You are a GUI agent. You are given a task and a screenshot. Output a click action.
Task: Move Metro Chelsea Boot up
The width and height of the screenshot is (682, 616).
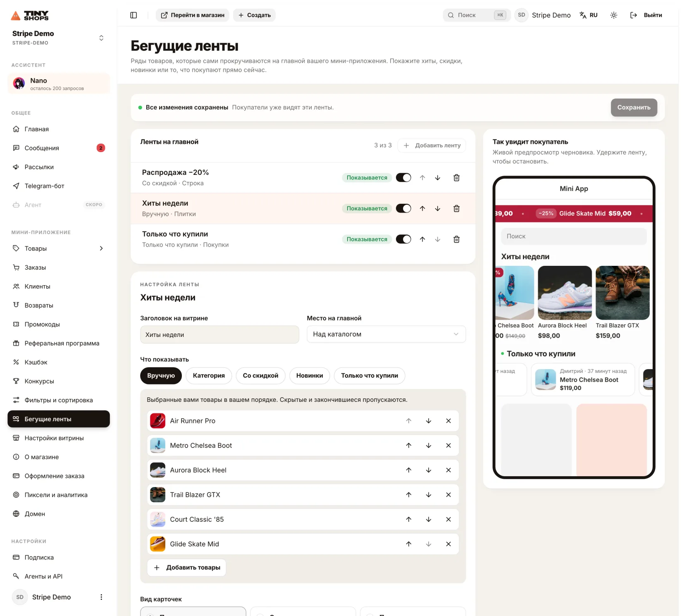click(x=409, y=445)
